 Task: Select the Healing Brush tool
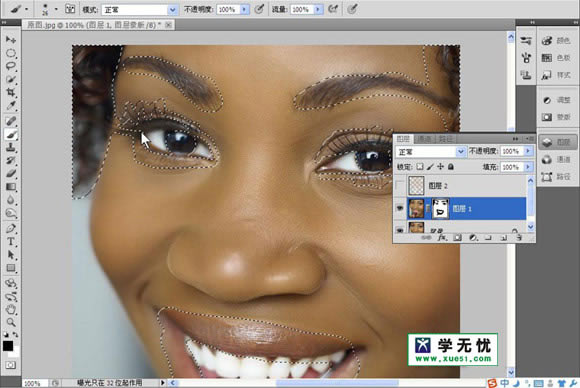click(11, 121)
